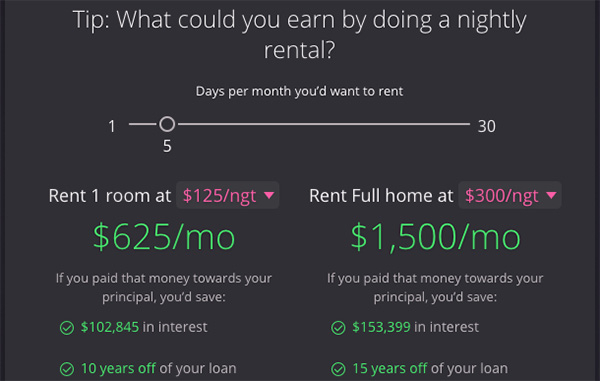
Task: Click the $102,845 interest savings text
Action: [110, 327]
